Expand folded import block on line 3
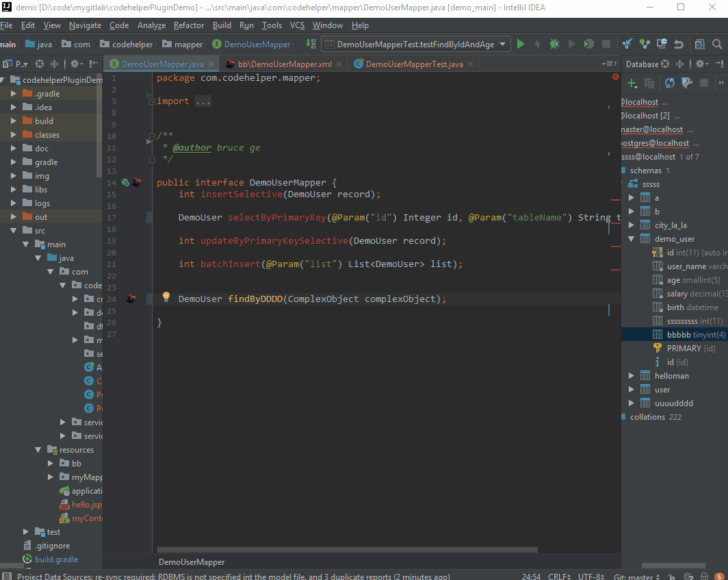 pos(152,101)
